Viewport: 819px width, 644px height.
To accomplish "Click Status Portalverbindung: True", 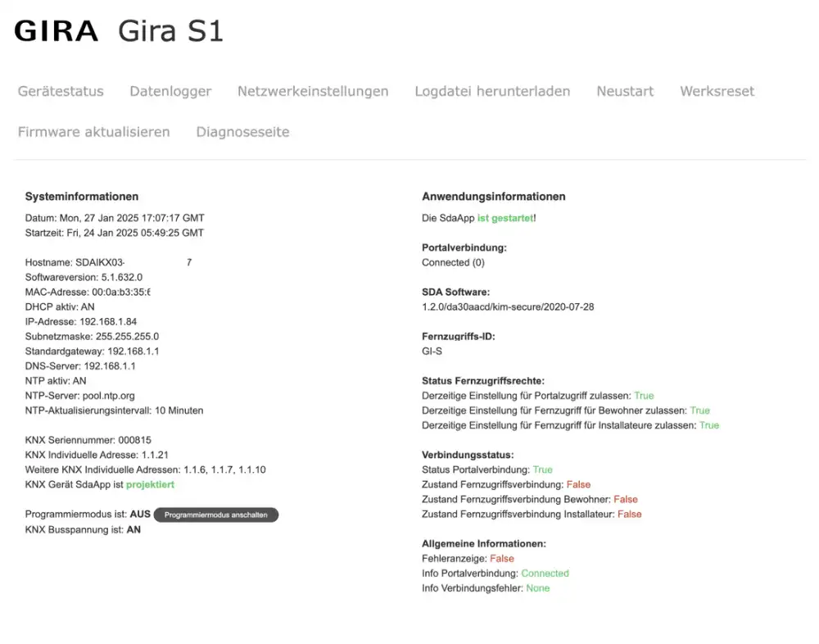I will click(x=486, y=470).
